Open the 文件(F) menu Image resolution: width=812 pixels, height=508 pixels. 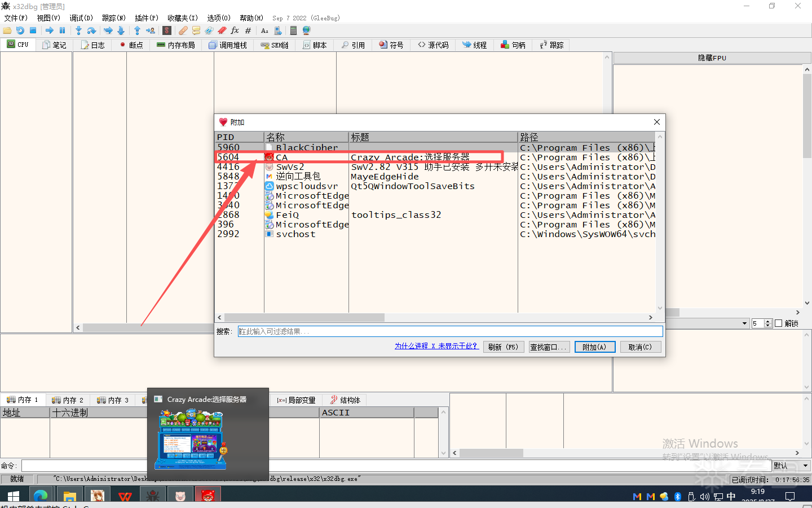16,18
